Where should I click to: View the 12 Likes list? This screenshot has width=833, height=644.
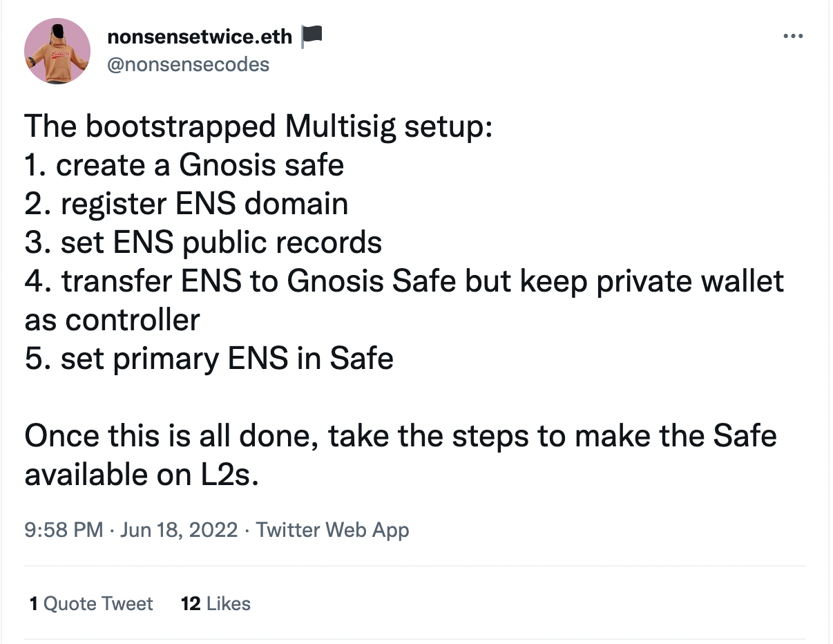(x=216, y=604)
